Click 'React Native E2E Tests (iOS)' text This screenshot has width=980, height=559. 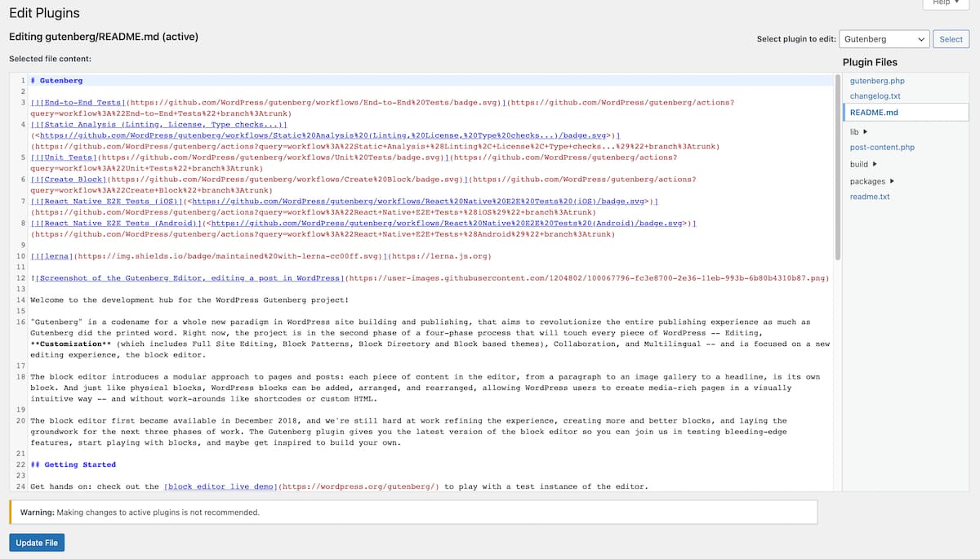click(110, 201)
